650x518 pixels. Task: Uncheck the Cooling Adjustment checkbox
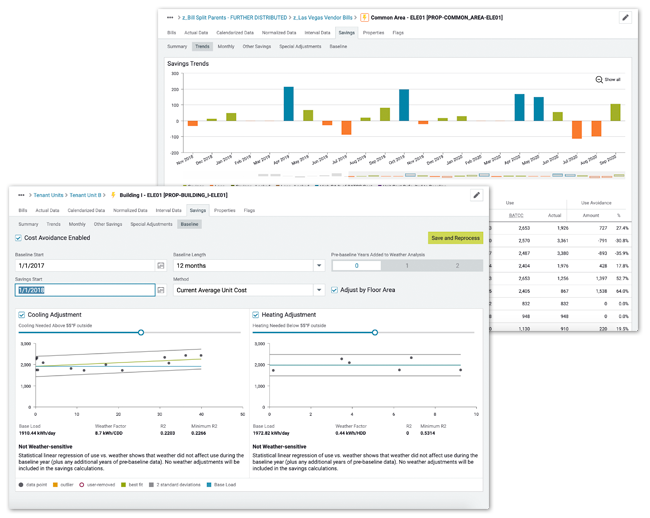tap(22, 314)
